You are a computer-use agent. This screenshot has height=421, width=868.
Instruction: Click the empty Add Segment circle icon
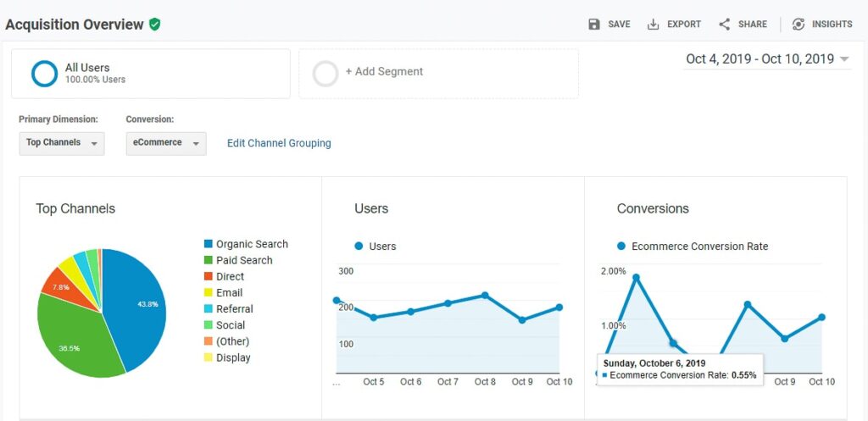(325, 74)
